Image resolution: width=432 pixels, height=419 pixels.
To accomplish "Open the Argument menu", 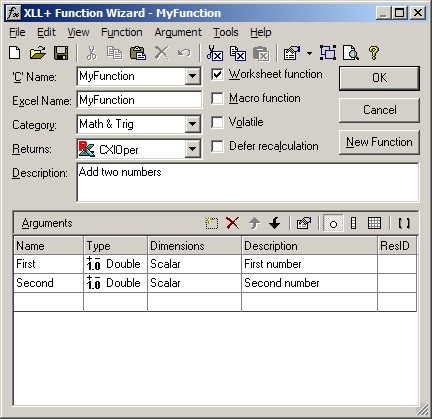I will click(178, 32).
